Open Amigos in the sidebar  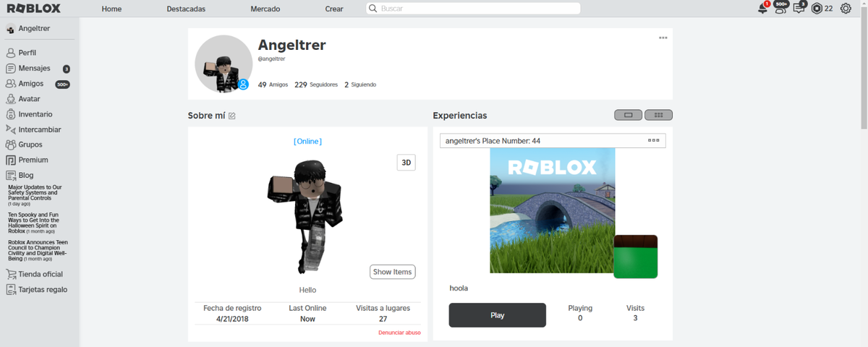(x=30, y=84)
